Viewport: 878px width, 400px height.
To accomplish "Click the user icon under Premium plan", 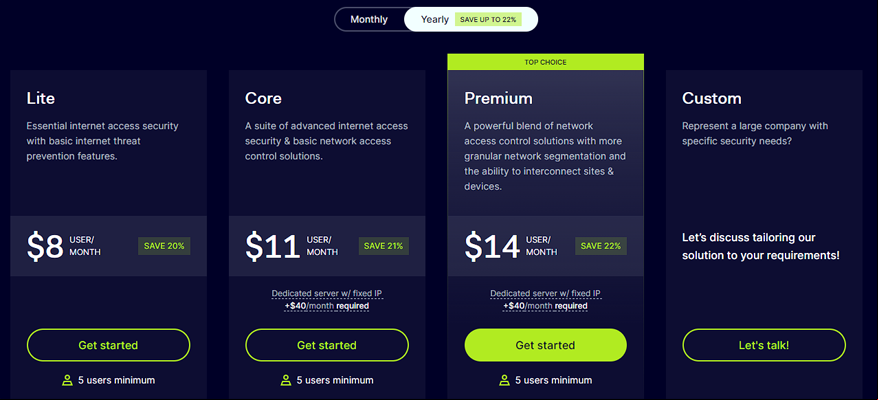I will 505,380.
